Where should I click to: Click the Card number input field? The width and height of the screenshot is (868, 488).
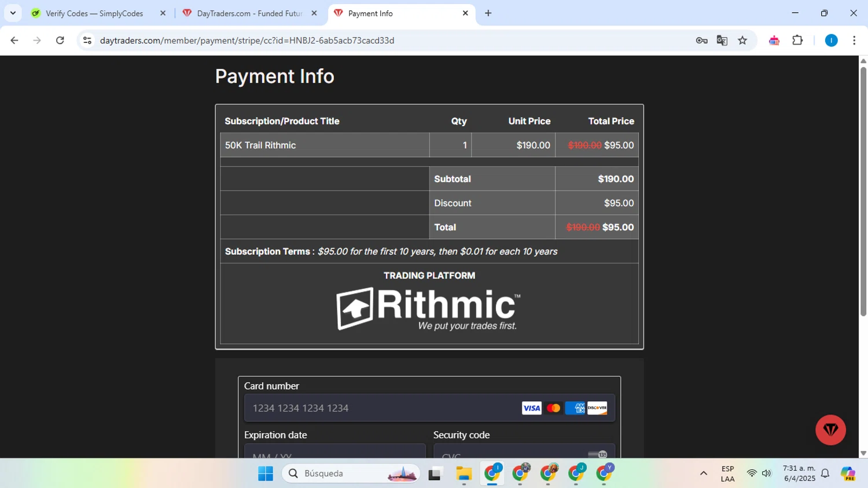tap(429, 408)
